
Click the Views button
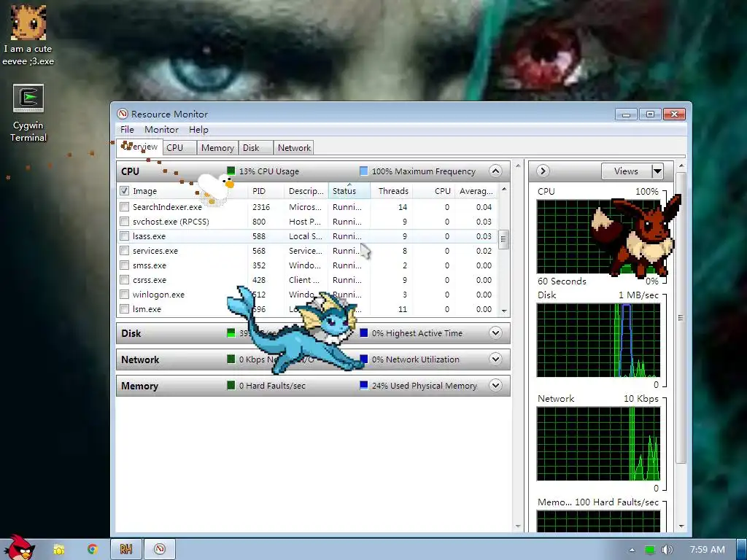point(626,171)
